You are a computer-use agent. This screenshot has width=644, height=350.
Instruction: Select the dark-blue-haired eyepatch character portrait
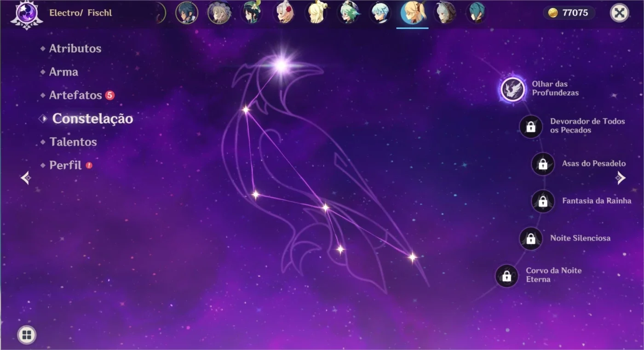coord(187,13)
